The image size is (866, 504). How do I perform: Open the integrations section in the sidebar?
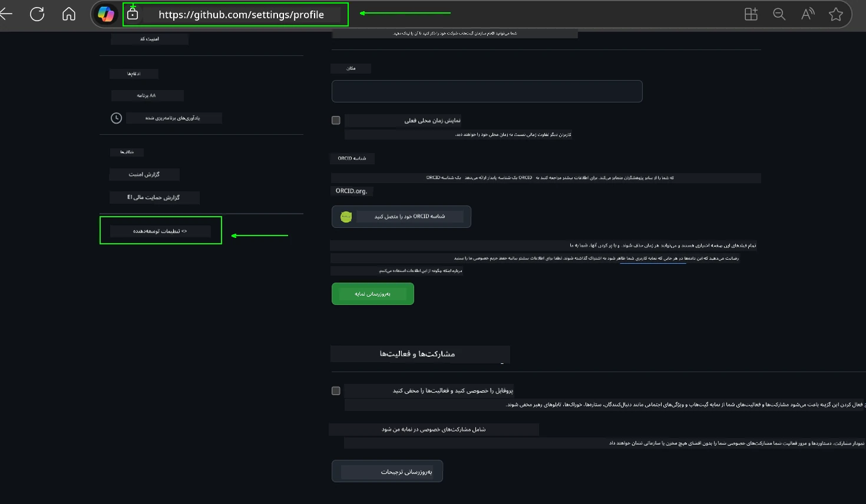coord(134,74)
